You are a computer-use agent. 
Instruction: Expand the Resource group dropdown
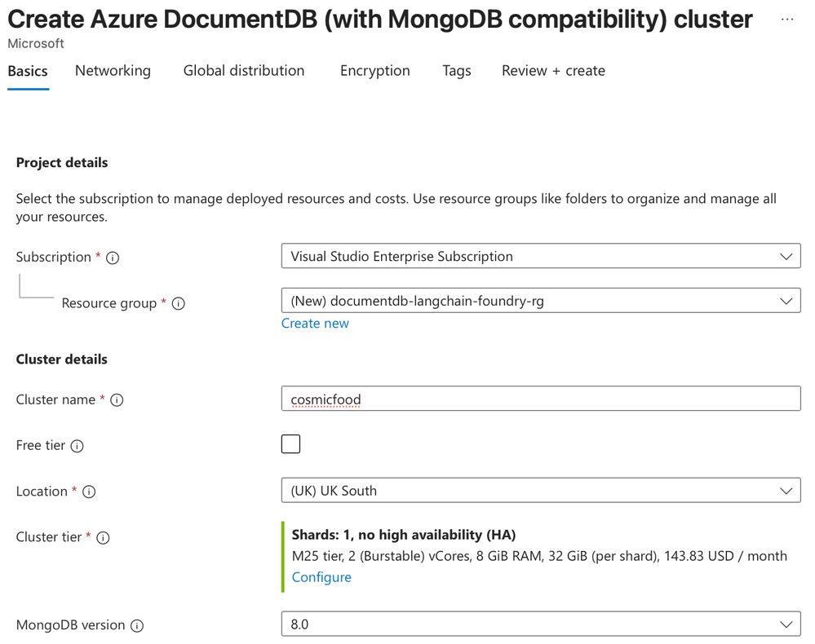(x=540, y=301)
